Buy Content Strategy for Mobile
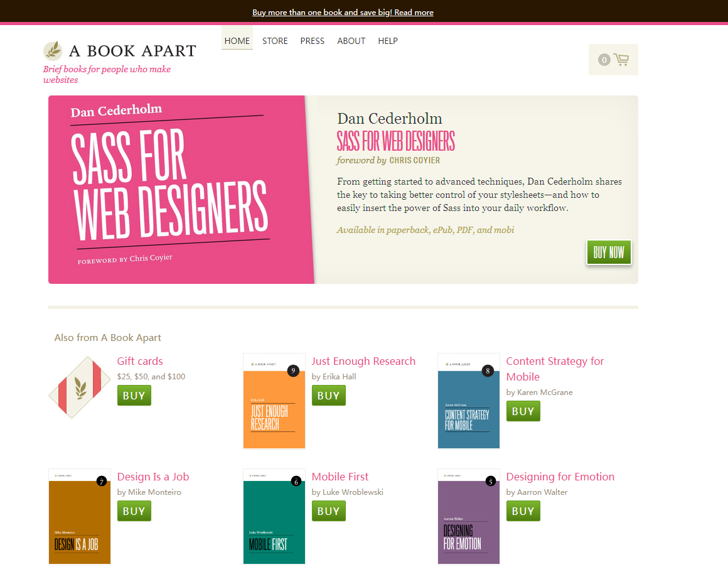This screenshot has width=728, height=579. click(523, 411)
